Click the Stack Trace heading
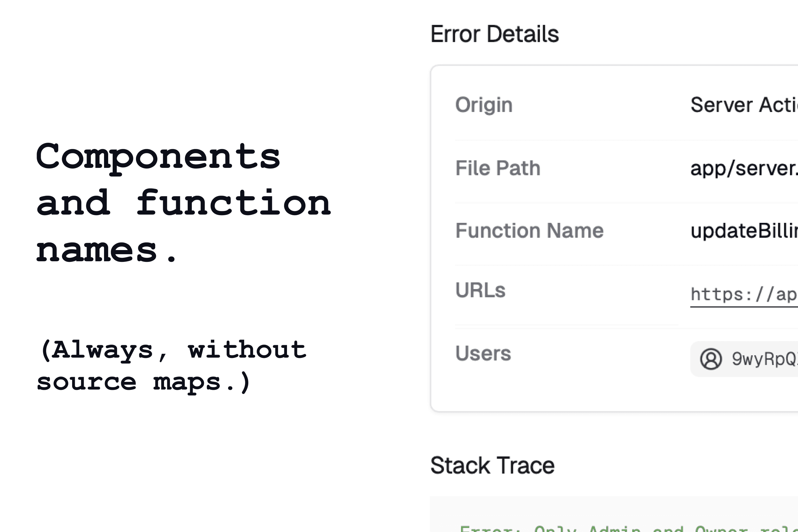Image resolution: width=798 pixels, height=532 pixels. (492, 465)
